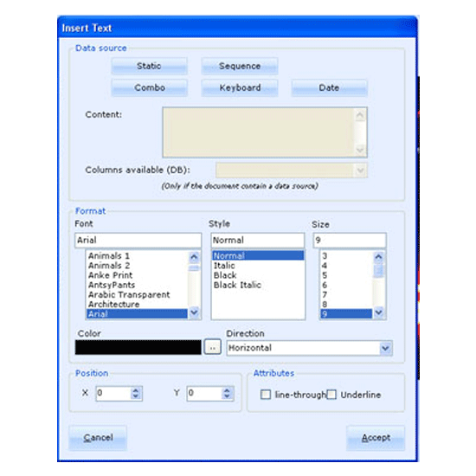Expand the Columns available (DB) dropdown
476x476 pixels.
360,170
